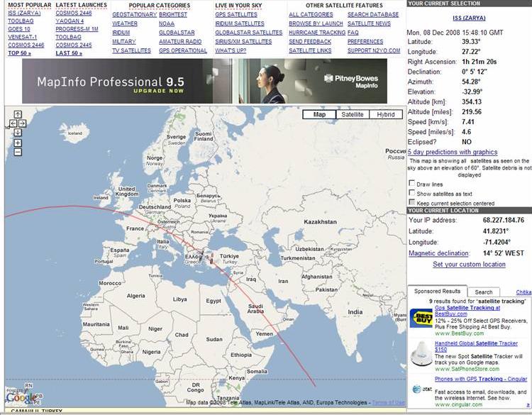Zoom in on map with plus button
532x415 pixels.
point(18,143)
